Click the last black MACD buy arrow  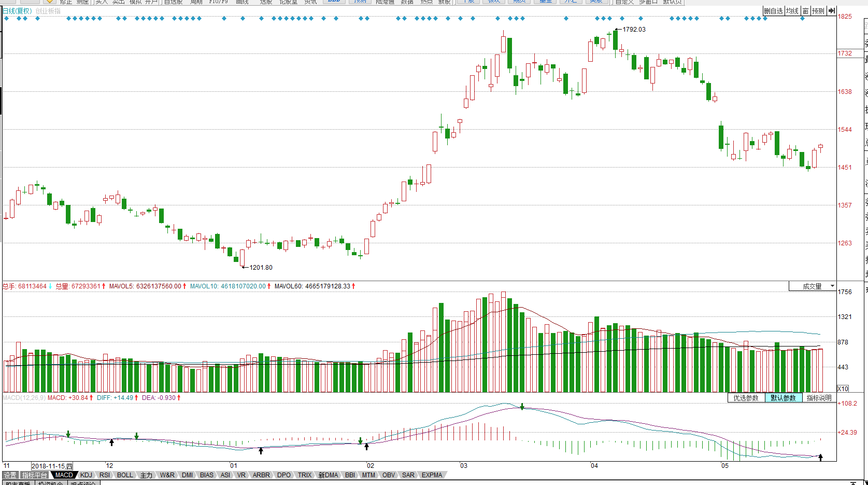point(820,458)
